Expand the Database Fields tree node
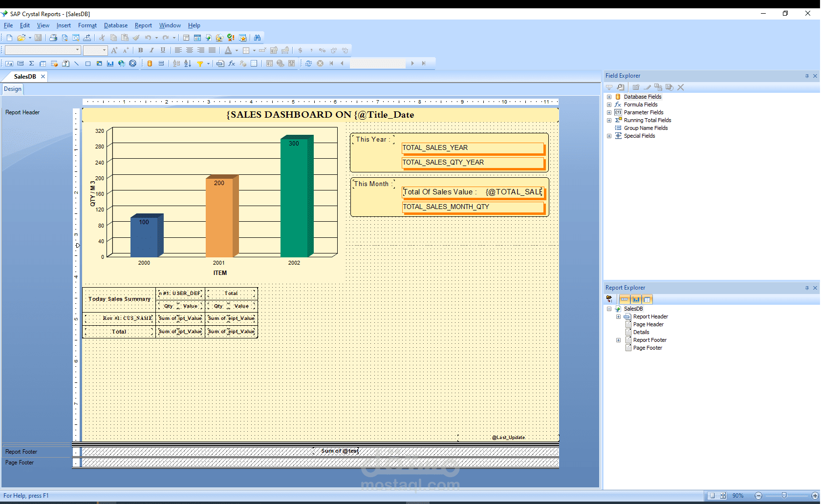The height and width of the screenshot is (504, 821). [608, 97]
